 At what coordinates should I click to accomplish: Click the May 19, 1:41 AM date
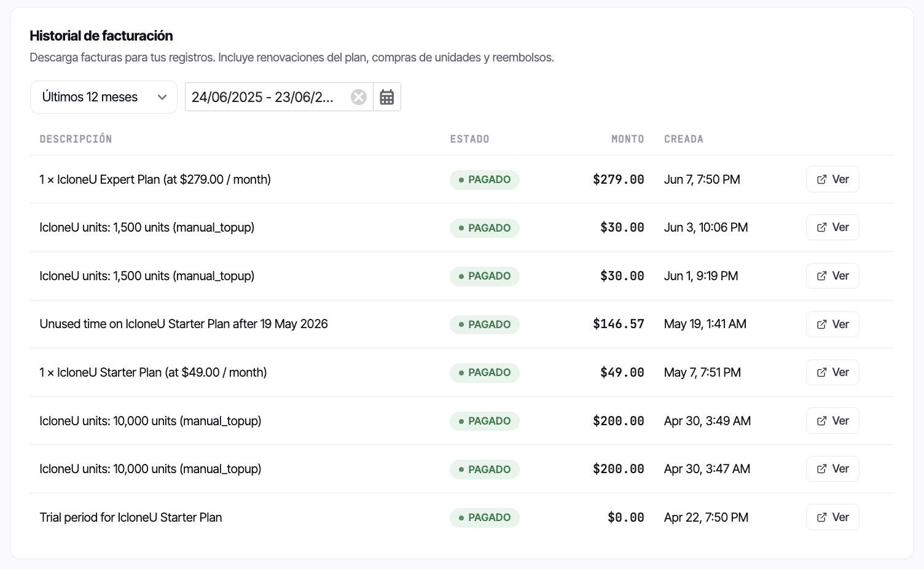coord(705,324)
